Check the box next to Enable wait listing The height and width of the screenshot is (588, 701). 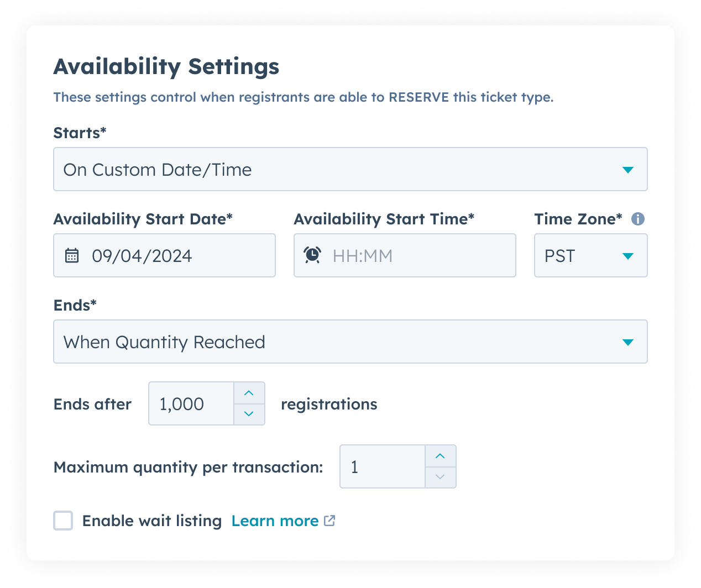(62, 520)
